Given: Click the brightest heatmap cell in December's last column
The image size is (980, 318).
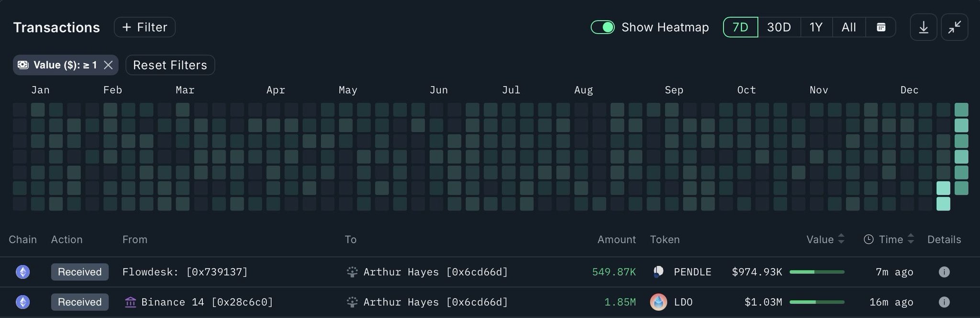Looking at the screenshot, I should [x=961, y=125].
